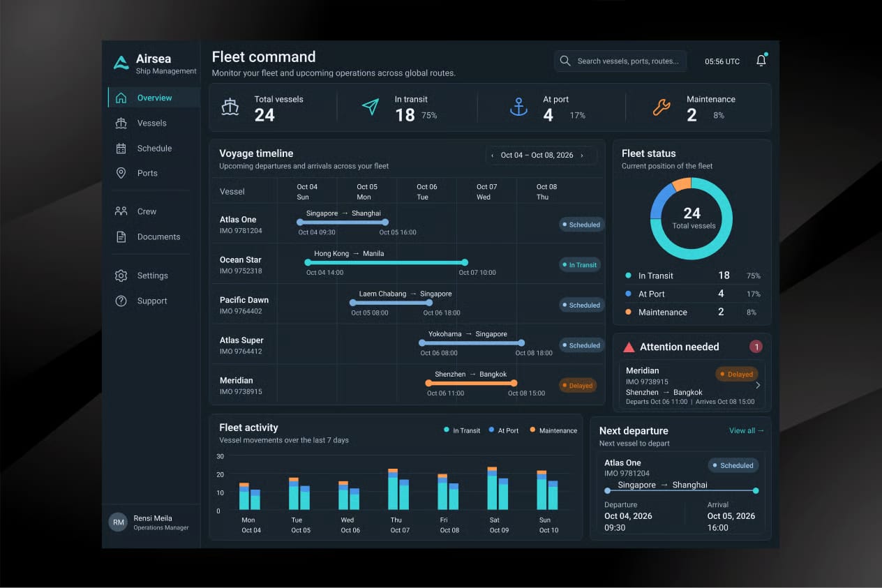Go to next date range in timeline
Screen dimensions: 882x588
pyautogui.click(x=582, y=156)
